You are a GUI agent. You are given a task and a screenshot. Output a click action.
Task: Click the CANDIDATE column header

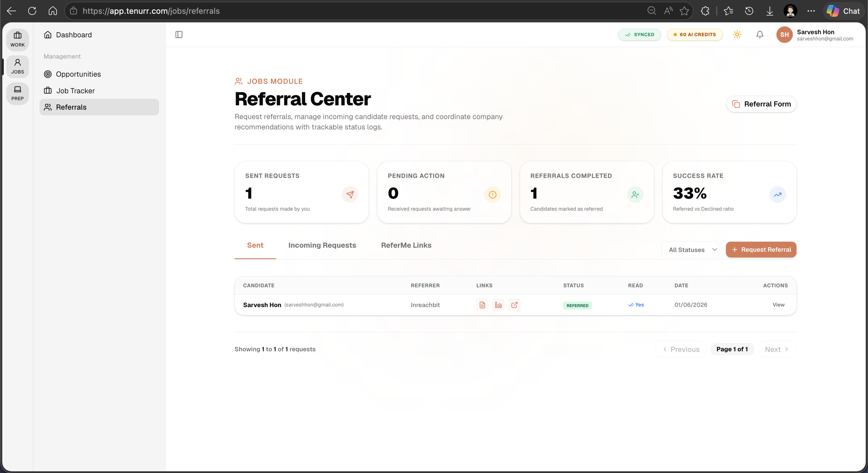pyautogui.click(x=259, y=286)
